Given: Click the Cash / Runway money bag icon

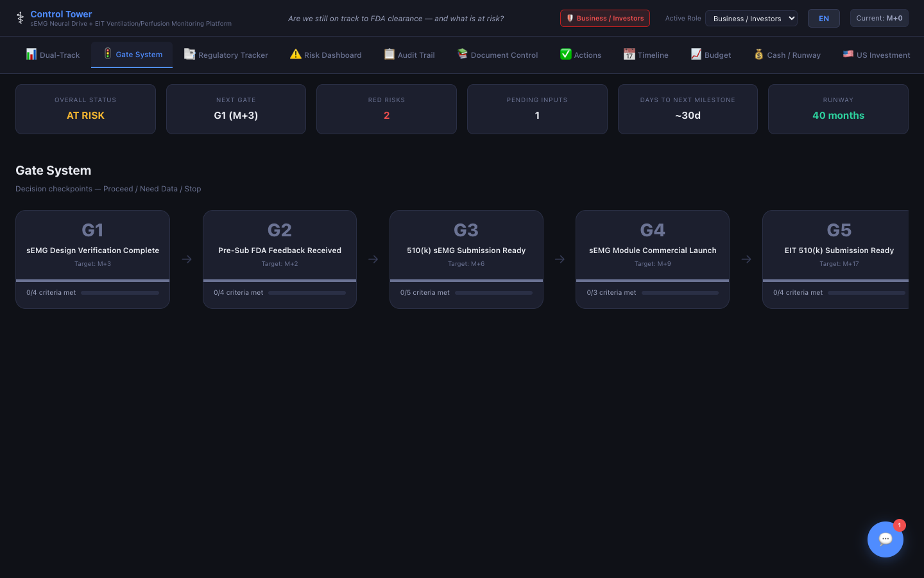Looking at the screenshot, I should [758, 55].
